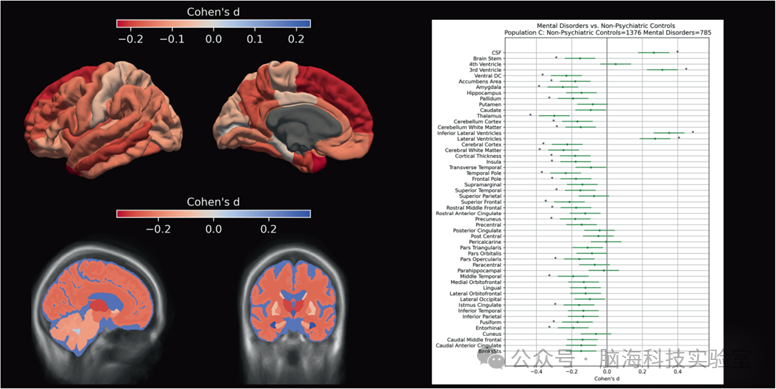Click the 'Ventral DC' row label
The image size is (776, 389).
pos(488,76)
